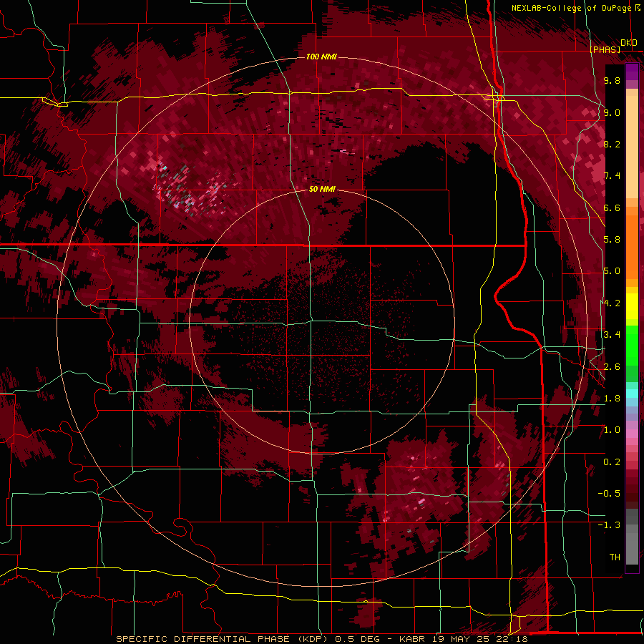
Task: Click the -0.5 scale value
Action: pos(609,494)
